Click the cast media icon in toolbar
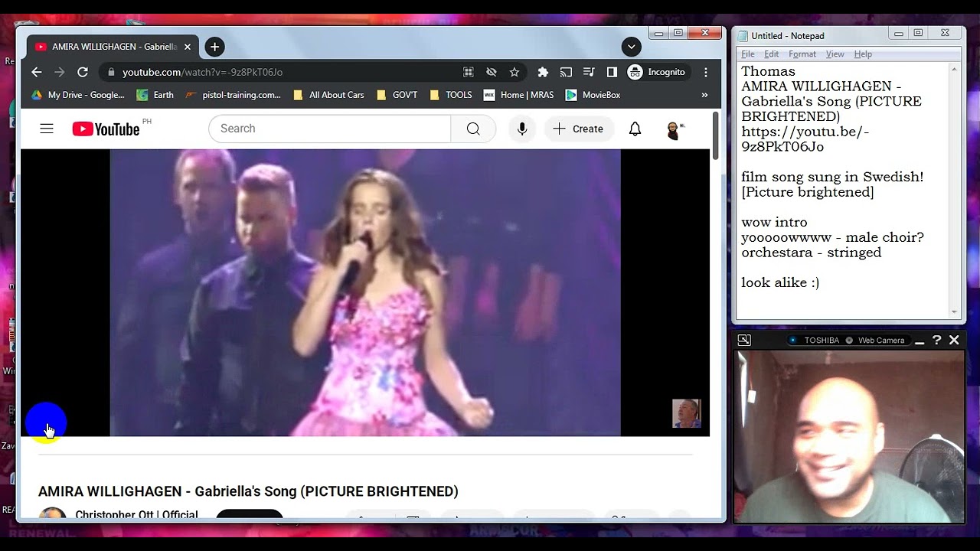980x551 pixels. click(x=566, y=72)
